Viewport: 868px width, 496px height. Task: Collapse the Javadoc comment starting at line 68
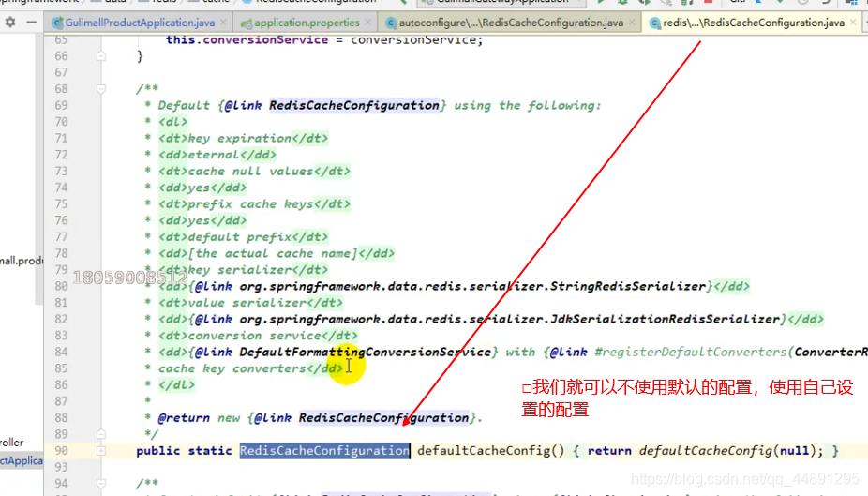pyautogui.click(x=100, y=88)
